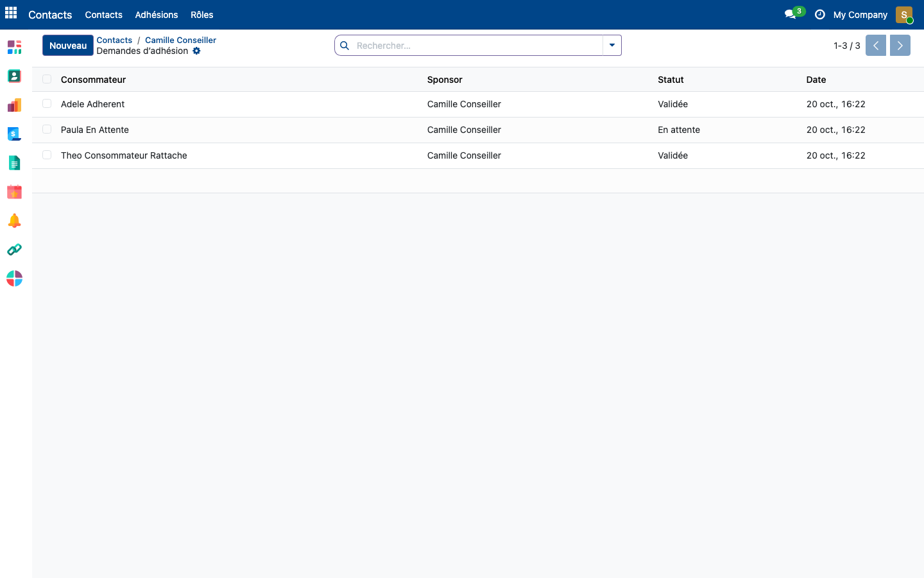
Task: Go back to Contacts via breadcrumb
Action: [x=114, y=40]
